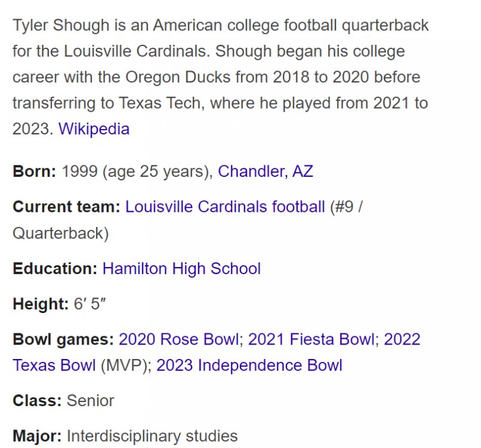Click the "Education:" label
Image resolution: width=481 pixels, height=448 pixels.
(55, 269)
